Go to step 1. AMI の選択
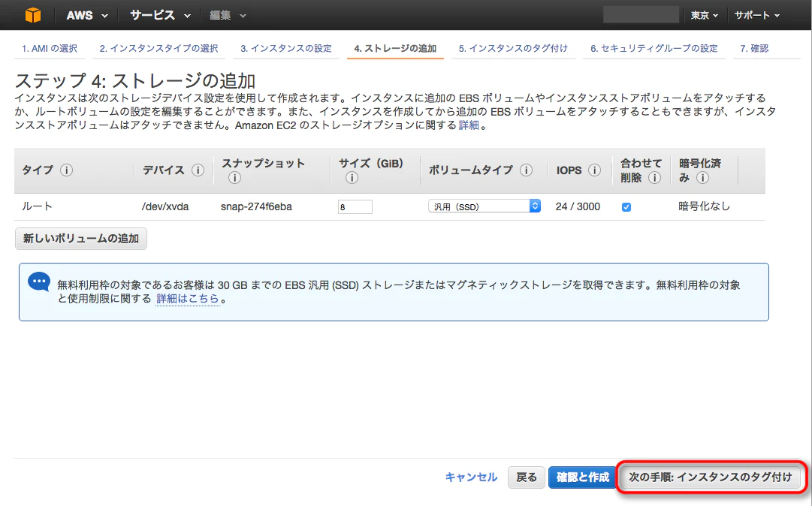Screen dimensions: 812x506 (49, 49)
